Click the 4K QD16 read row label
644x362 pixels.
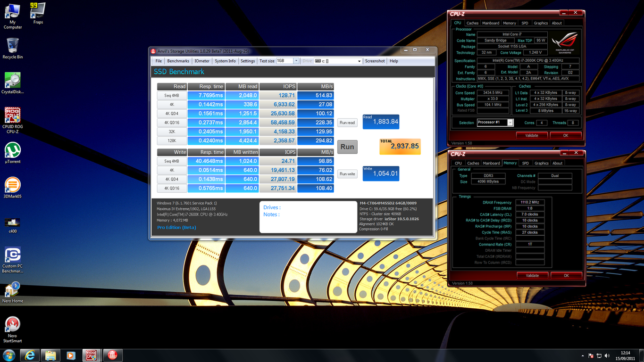coord(172,123)
